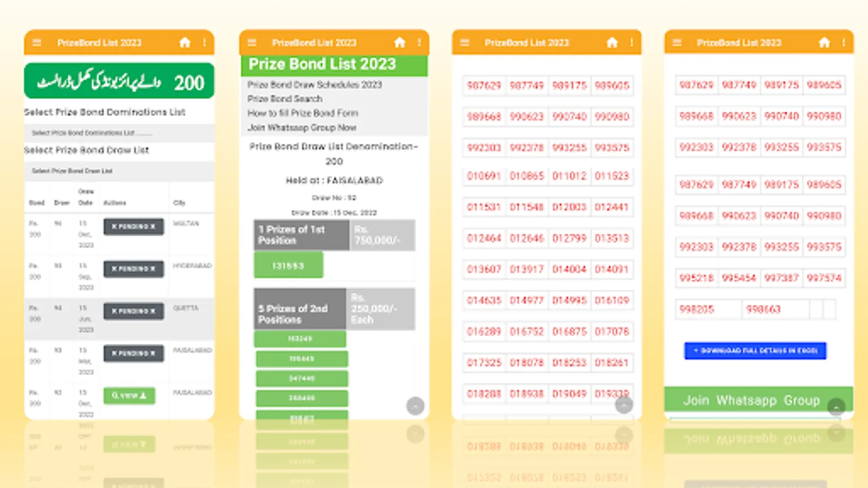
Task: Open the Prize Bond Search menu entry
Action: click(x=285, y=99)
